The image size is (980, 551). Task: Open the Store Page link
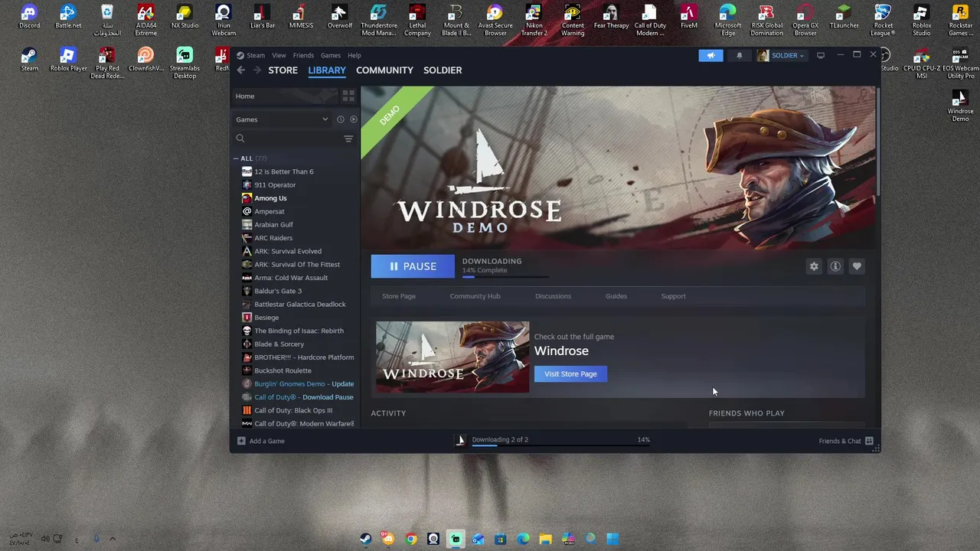click(x=399, y=296)
